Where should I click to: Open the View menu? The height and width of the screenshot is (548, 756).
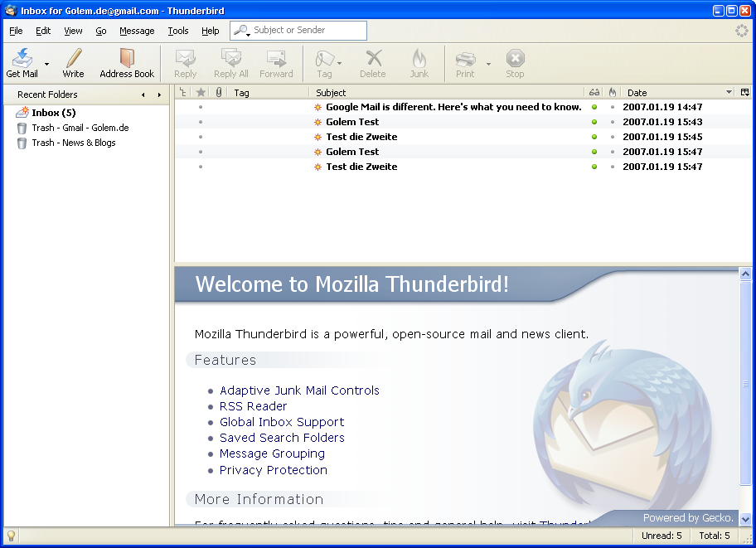coord(73,31)
